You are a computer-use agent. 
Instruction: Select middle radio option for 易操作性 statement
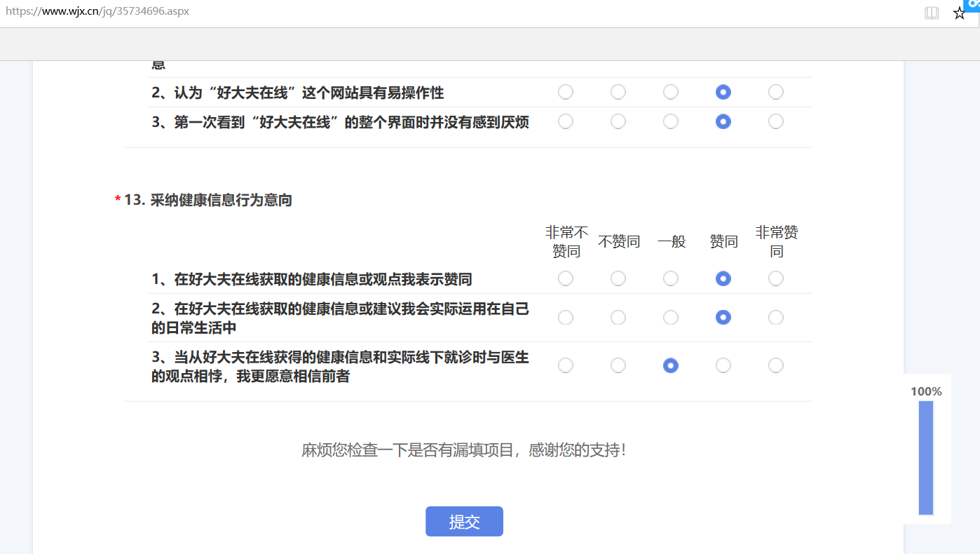pyautogui.click(x=671, y=92)
